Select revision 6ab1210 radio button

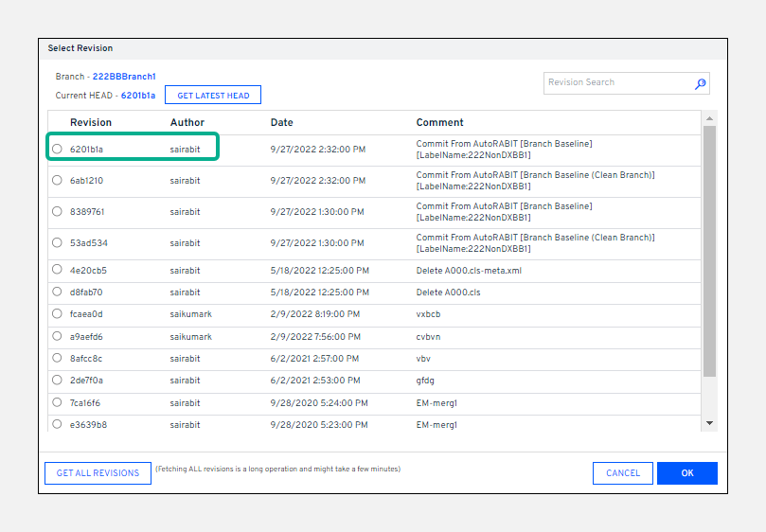coord(57,181)
